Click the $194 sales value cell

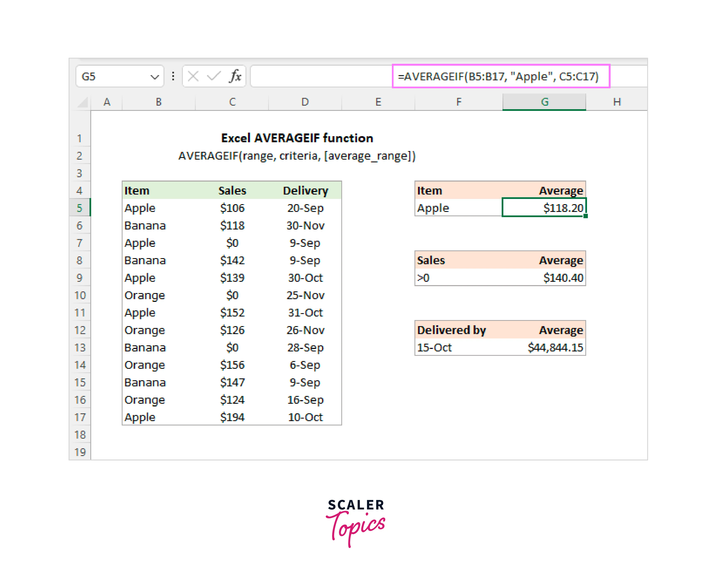coord(232,417)
